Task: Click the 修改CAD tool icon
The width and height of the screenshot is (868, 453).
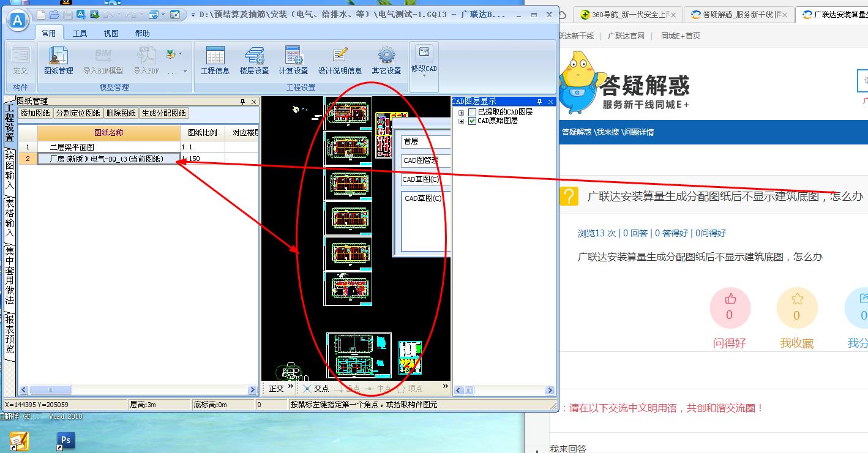Action: 424,53
